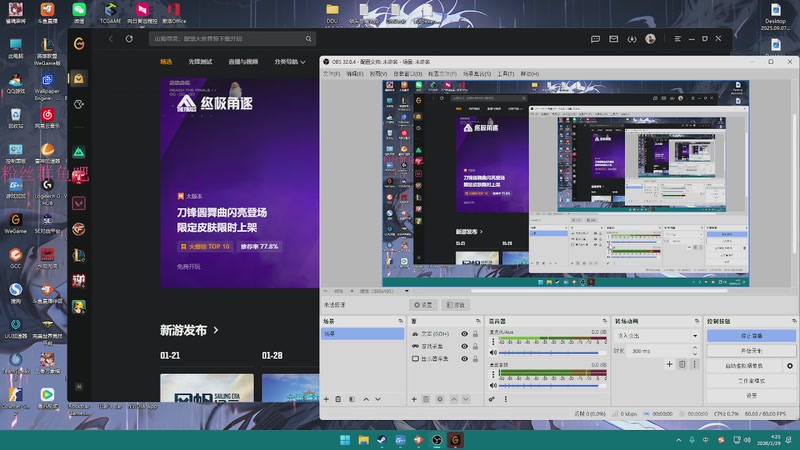
Task: Lock the 文本 (GDI+) source
Action: (x=476, y=334)
